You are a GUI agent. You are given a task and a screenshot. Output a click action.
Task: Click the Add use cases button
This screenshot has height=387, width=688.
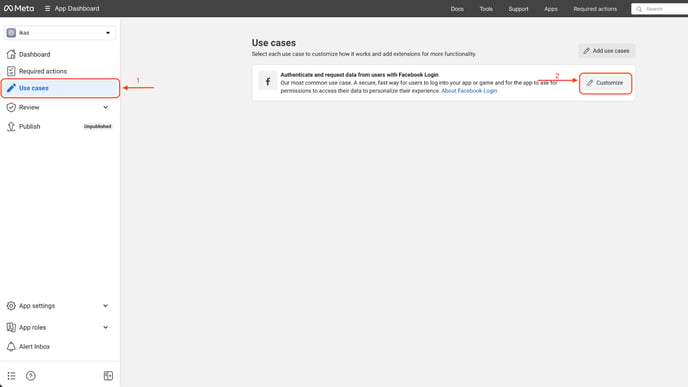click(x=606, y=51)
